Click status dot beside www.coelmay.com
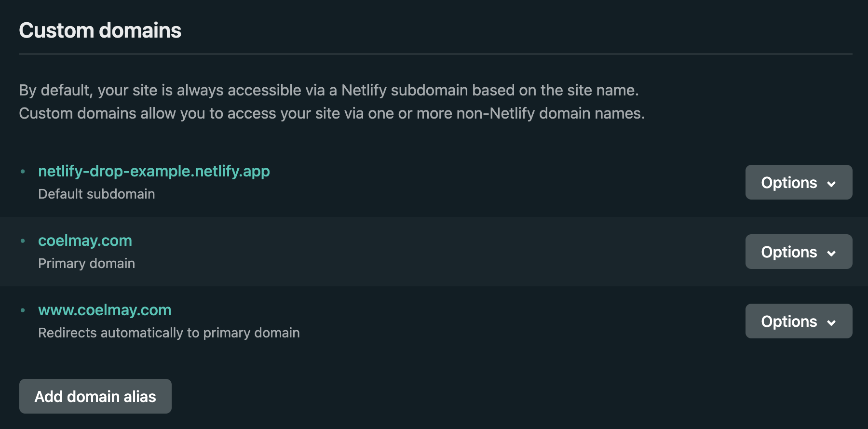 [x=23, y=310]
